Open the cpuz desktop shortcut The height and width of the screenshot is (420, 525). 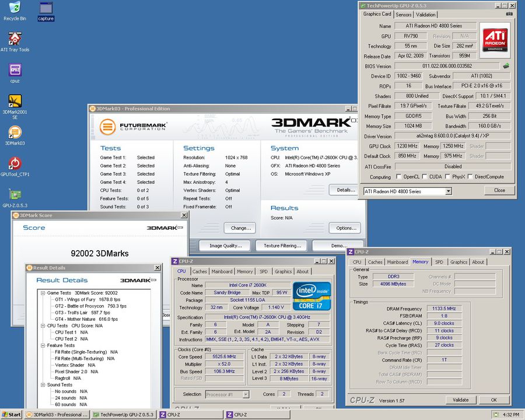pos(15,73)
